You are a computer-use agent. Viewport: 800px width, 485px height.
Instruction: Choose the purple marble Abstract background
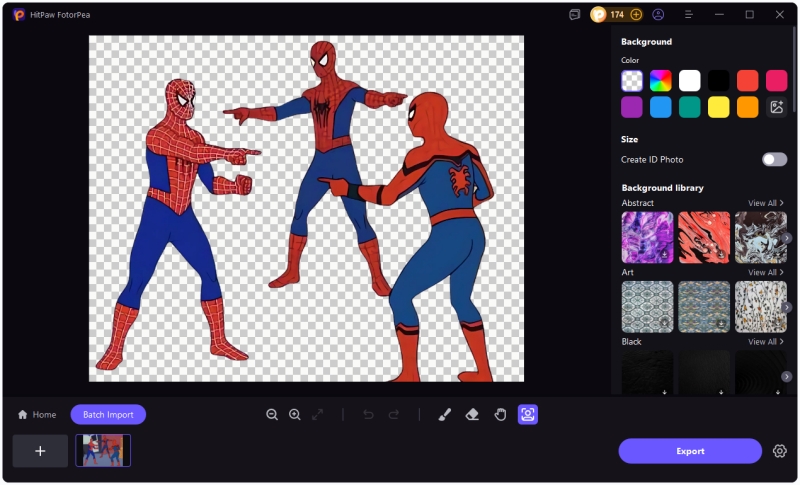pyautogui.click(x=647, y=238)
